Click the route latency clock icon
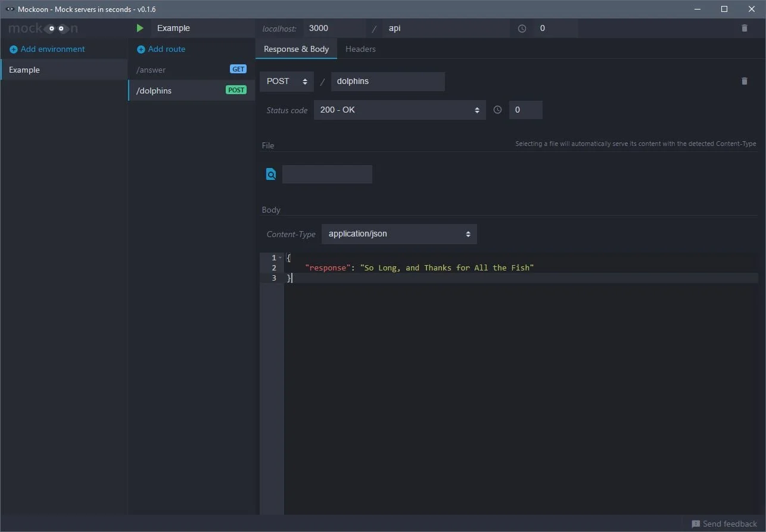766x532 pixels. [497, 110]
